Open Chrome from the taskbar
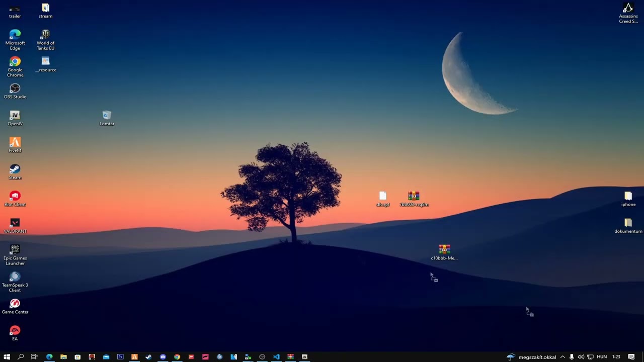This screenshot has height=362, width=644. click(x=177, y=357)
